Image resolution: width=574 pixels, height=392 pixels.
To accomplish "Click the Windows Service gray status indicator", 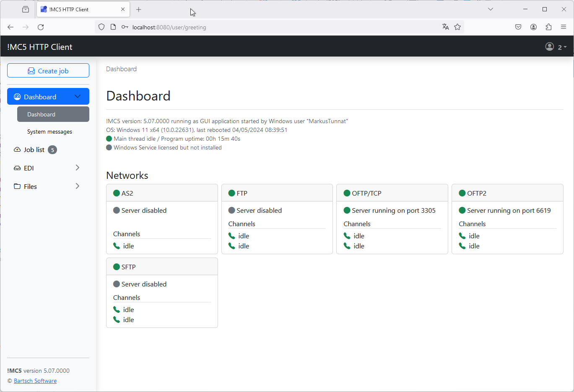I will [109, 147].
